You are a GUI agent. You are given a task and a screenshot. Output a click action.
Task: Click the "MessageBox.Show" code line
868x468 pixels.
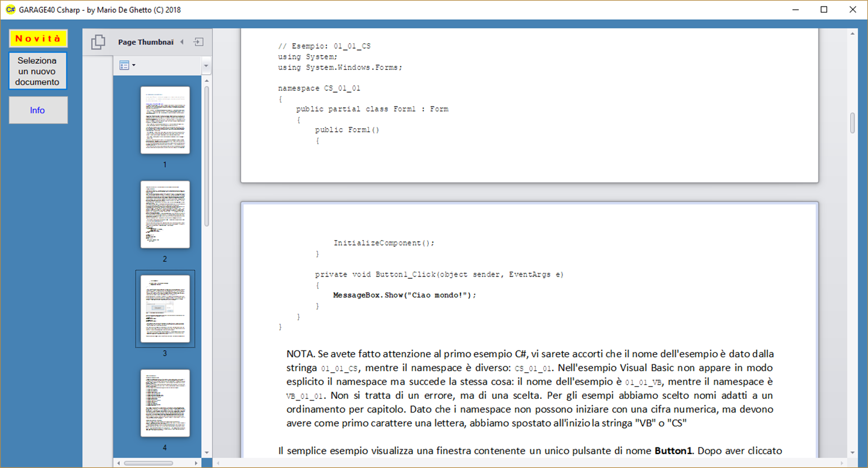tap(404, 295)
